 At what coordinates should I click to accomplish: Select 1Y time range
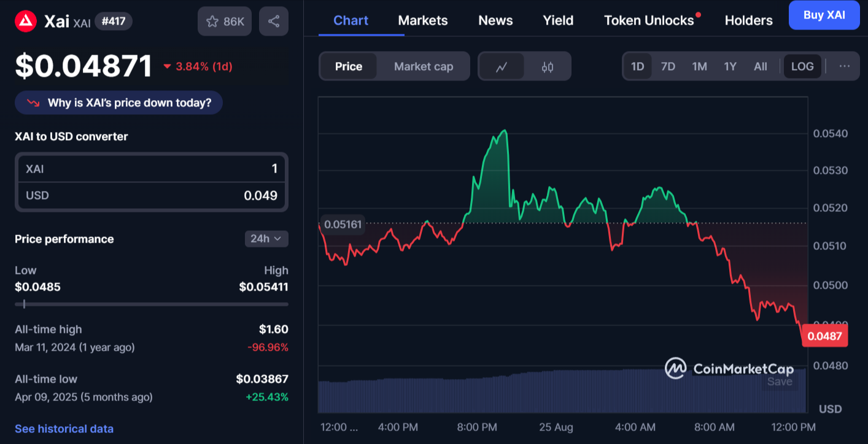(730, 66)
